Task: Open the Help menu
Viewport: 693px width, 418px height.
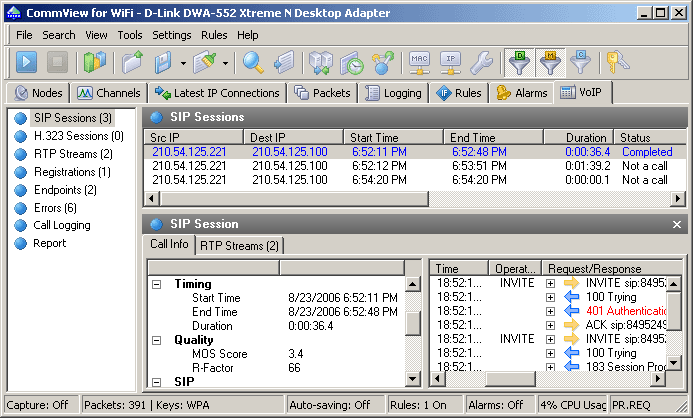Action: tap(248, 35)
